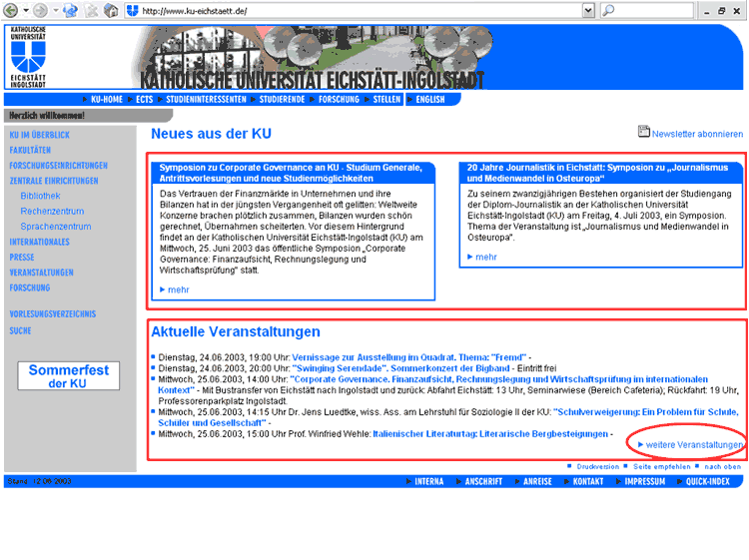Click mehr under the Corporate Governance article
The height and width of the screenshot is (560, 749).
point(178,289)
